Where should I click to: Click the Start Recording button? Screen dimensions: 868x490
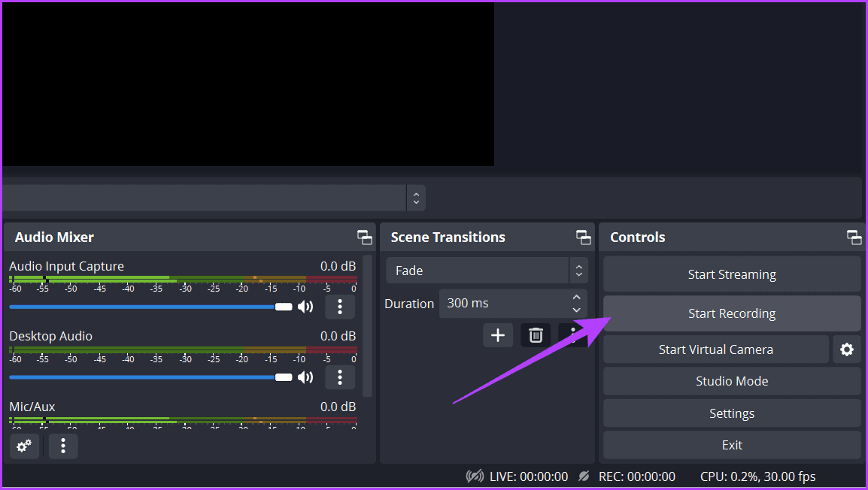click(x=732, y=313)
